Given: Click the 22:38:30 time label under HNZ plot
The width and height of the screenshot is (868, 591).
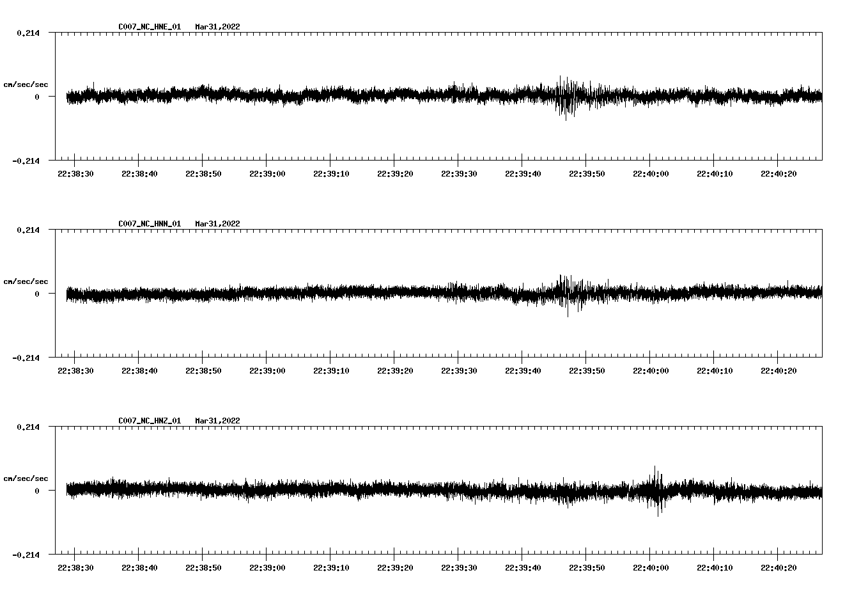Looking at the screenshot, I should coord(75,568).
